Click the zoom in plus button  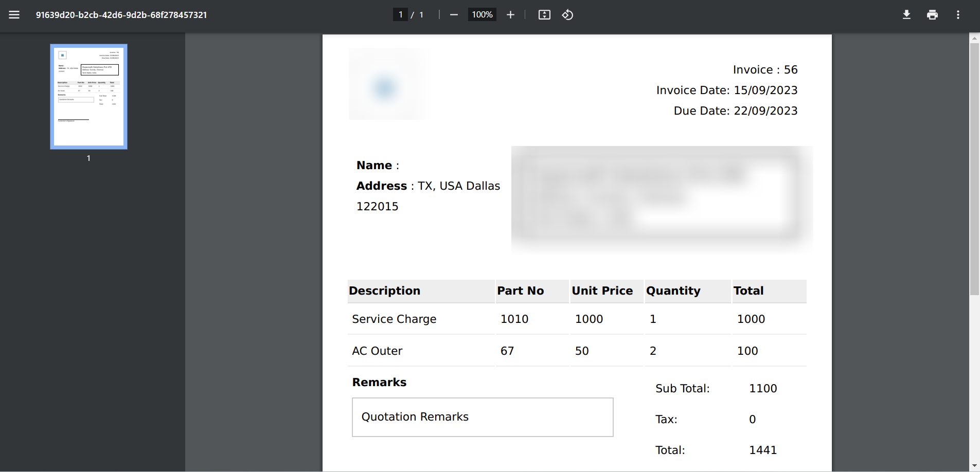click(510, 15)
